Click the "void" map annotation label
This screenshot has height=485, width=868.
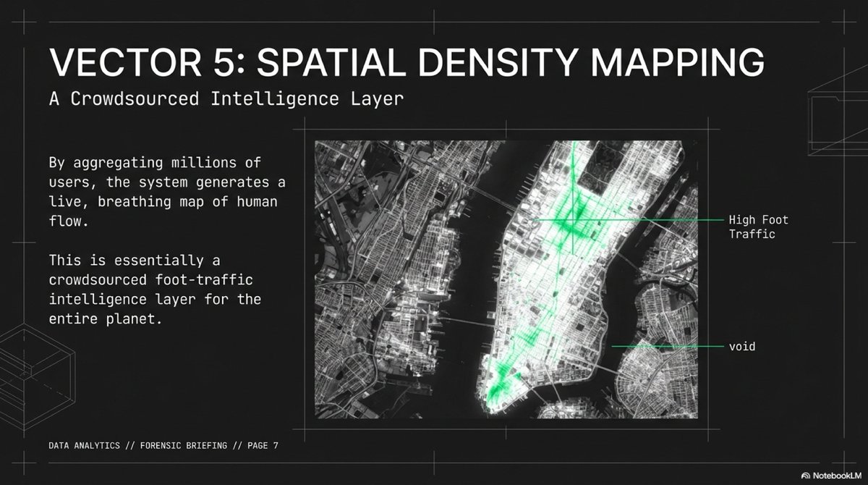pos(741,347)
